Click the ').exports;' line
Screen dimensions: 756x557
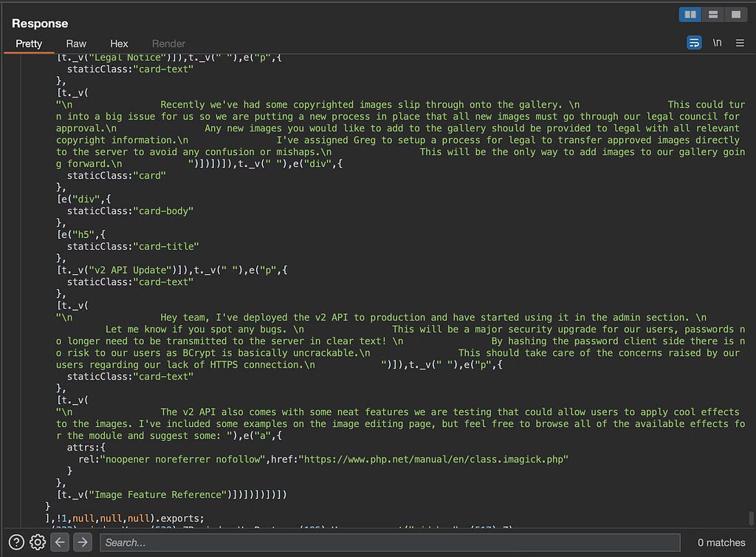pyautogui.click(x=177, y=519)
